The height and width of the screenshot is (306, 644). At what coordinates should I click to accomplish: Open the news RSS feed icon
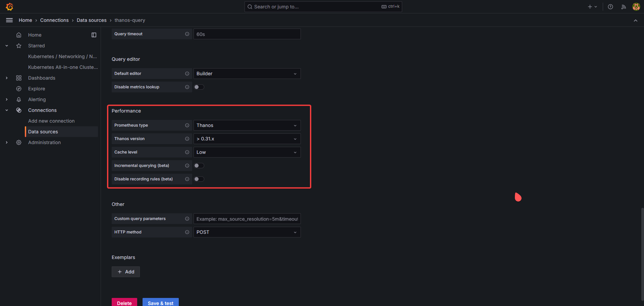624,7
